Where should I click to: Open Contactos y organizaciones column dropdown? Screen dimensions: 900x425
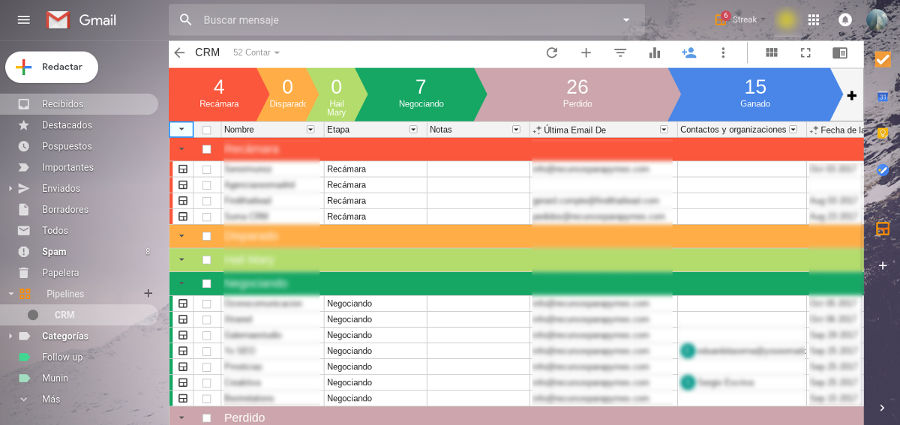(793, 130)
